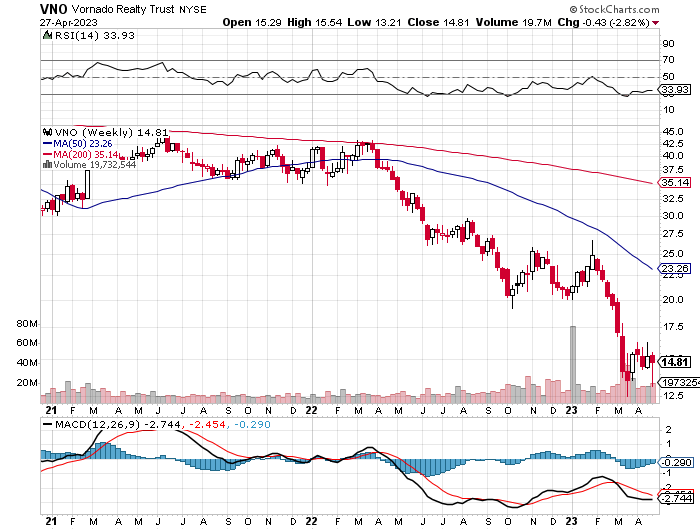Image resolution: width=700 pixels, height=530 pixels.
Task: Click the 23.26 MA(50) price tag on the axis
Action: pos(675,268)
